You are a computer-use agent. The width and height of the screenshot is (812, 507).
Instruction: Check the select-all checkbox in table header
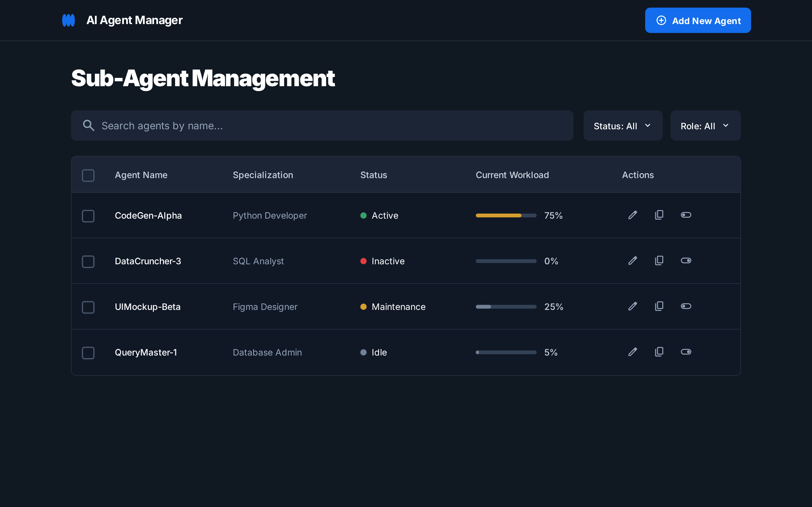pyautogui.click(x=88, y=175)
